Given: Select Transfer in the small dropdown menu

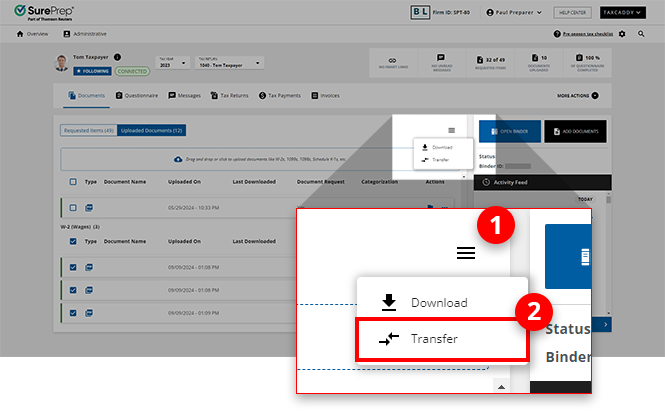Looking at the screenshot, I should 436,159.
